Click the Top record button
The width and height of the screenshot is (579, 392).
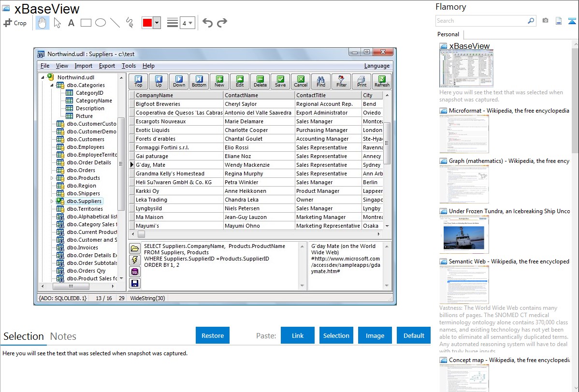[x=139, y=81]
